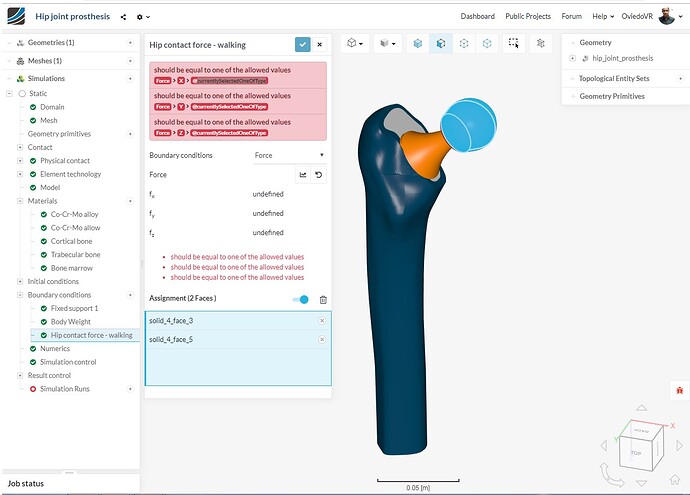The width and height of the screenshot is (690, 495).
Task: Click the user avatar picture
Action: (x=667, y=16)
